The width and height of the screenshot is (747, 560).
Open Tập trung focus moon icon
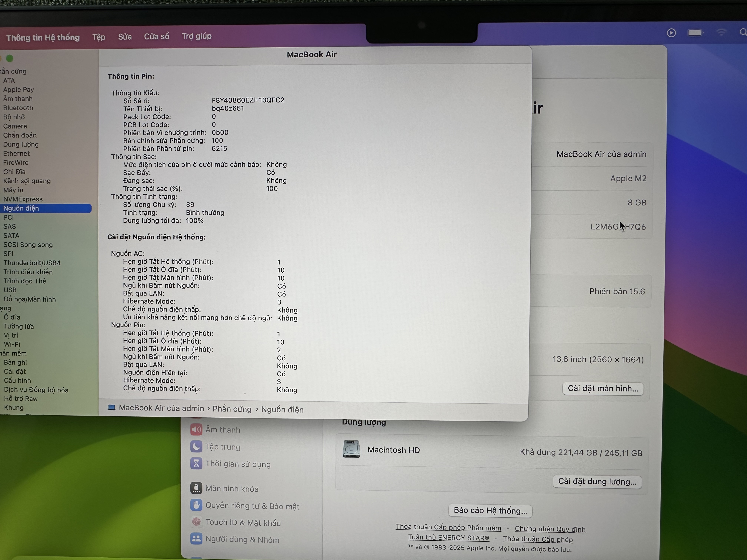[x=196, y=446]
